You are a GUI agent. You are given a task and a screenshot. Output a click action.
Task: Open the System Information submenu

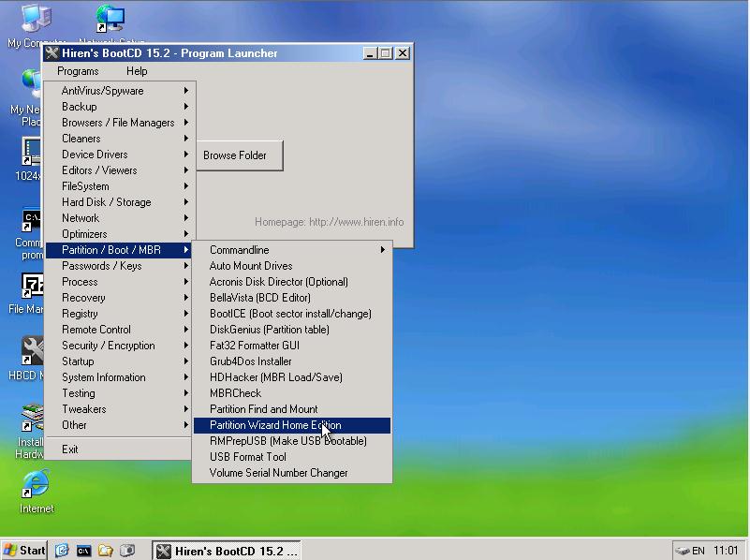[118, 377]
